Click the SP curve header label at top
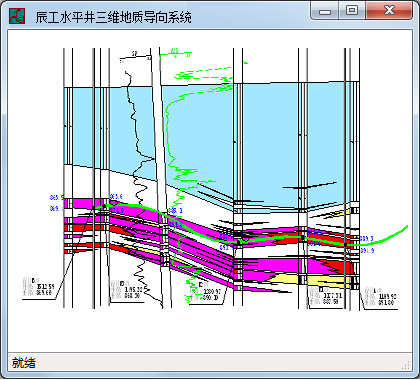 click(135, 53)
